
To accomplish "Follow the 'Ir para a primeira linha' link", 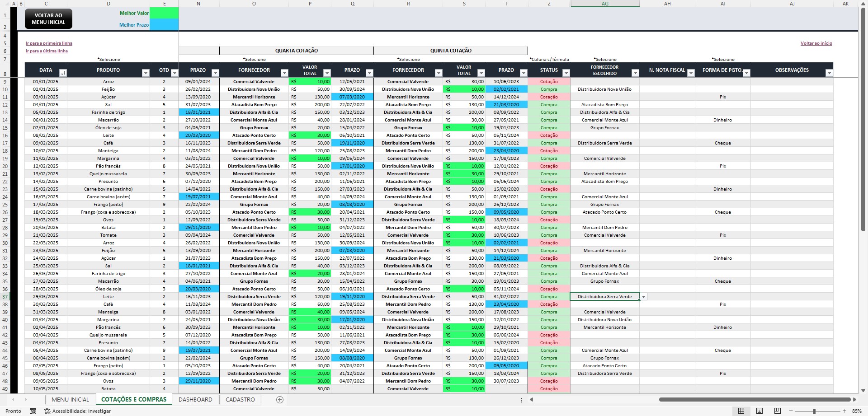I will point(49,43).
